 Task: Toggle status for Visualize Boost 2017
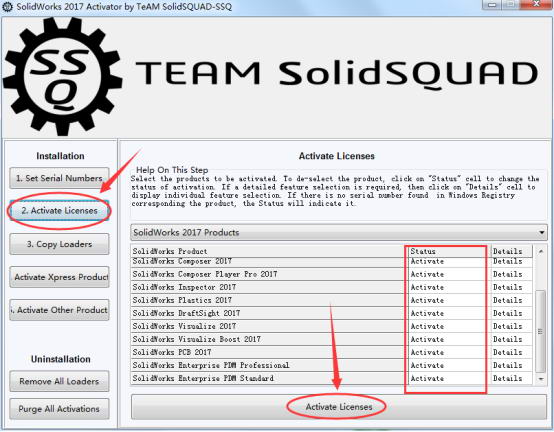pos(449,340)
